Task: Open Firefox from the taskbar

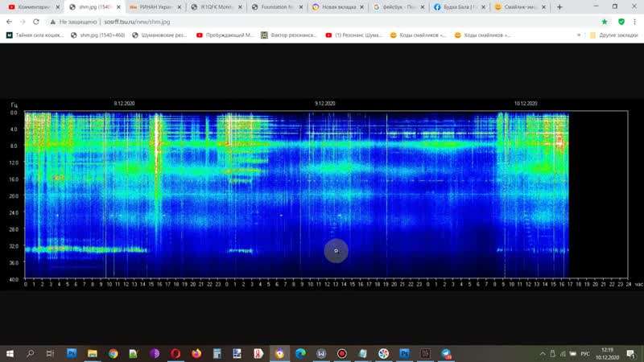Action: [196, 353]
